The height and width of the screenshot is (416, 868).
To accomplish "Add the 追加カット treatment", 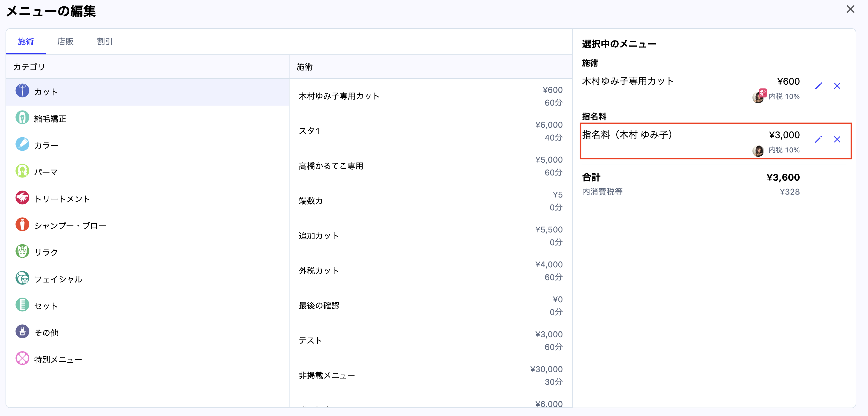I will 431,236.
